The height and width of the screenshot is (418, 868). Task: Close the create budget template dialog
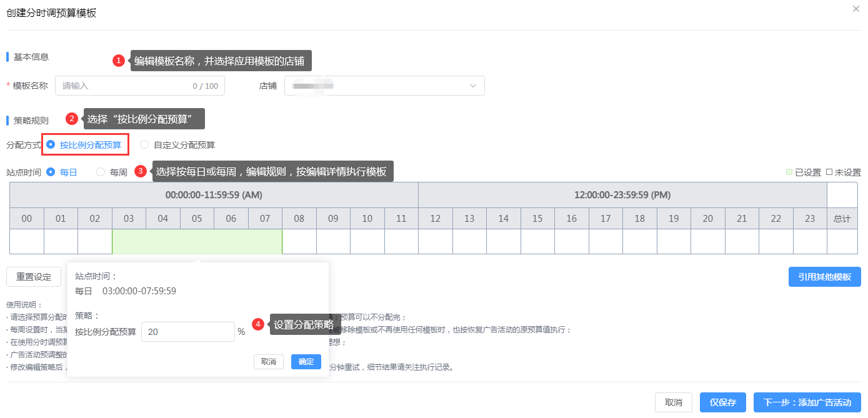[x=856, y=8]
